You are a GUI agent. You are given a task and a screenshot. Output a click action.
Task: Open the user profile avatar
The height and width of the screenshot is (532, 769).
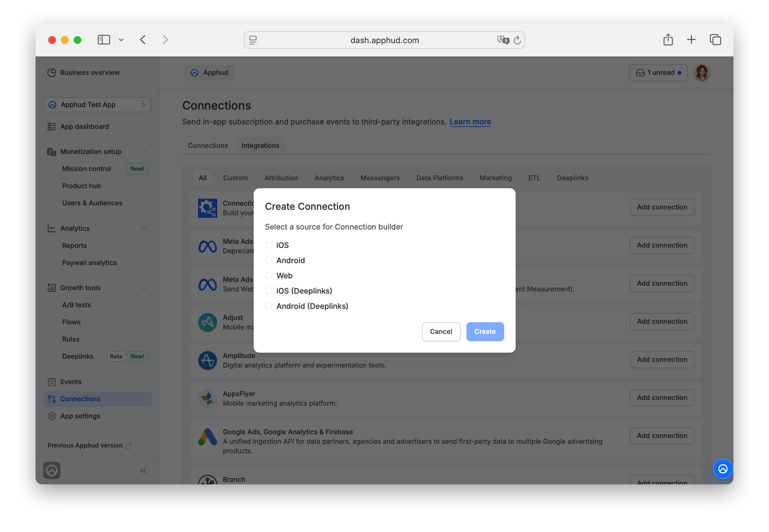point(702,72)
